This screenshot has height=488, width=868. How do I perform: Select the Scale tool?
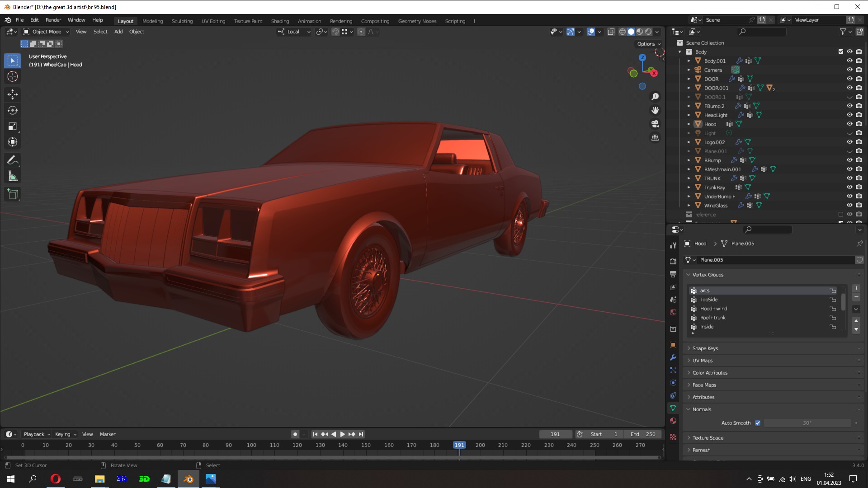13,127
